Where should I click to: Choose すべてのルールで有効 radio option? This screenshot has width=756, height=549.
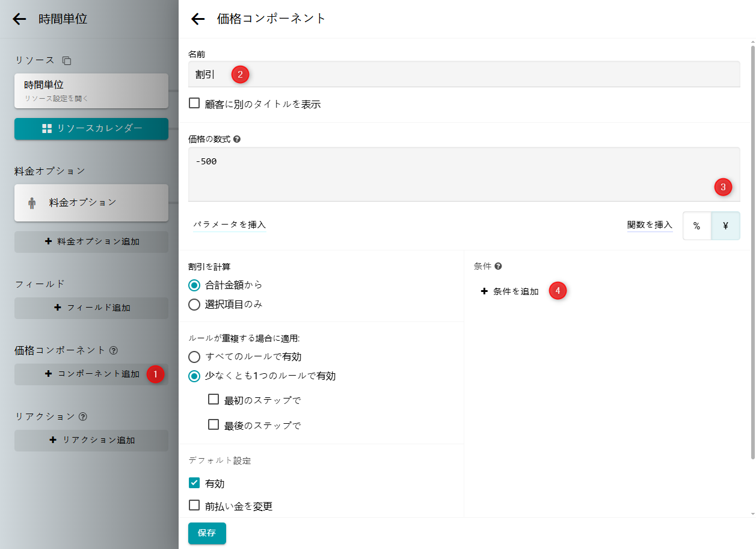(x=194, y=356)
